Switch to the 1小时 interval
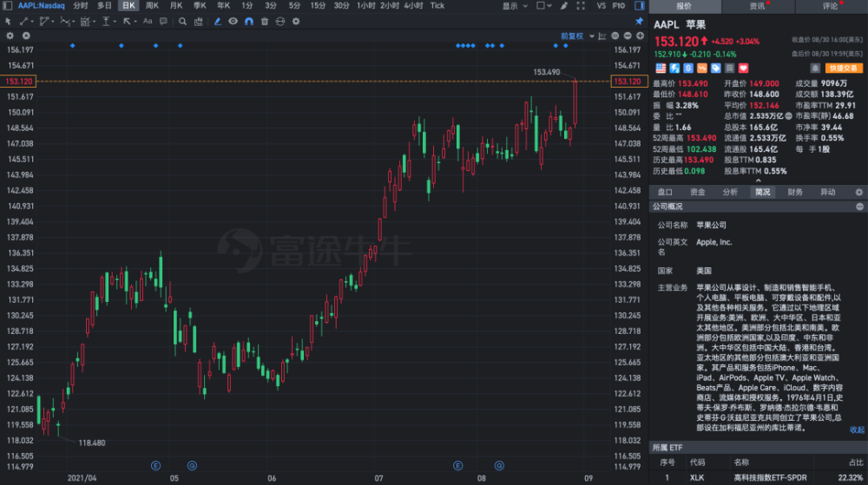Screen dimensions: 868x485 (366, 5)
